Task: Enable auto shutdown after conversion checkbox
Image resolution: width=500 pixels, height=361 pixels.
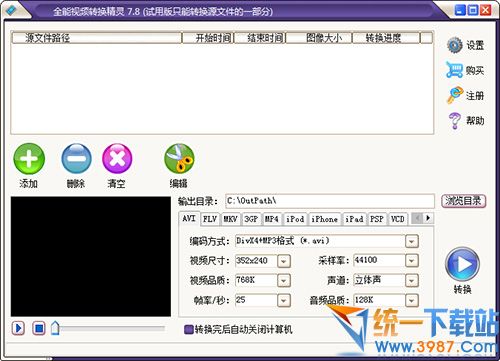Action: (189, 330)
